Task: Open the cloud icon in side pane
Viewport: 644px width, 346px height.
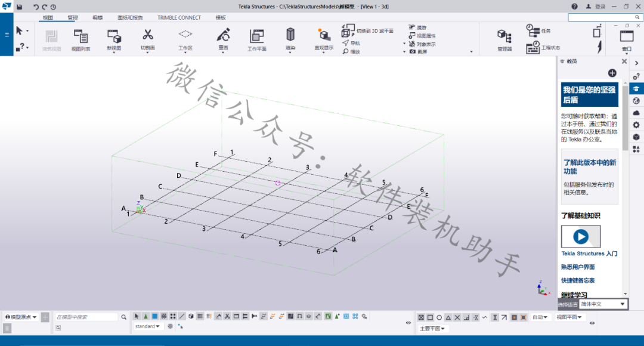Action: tap(636, 113)
